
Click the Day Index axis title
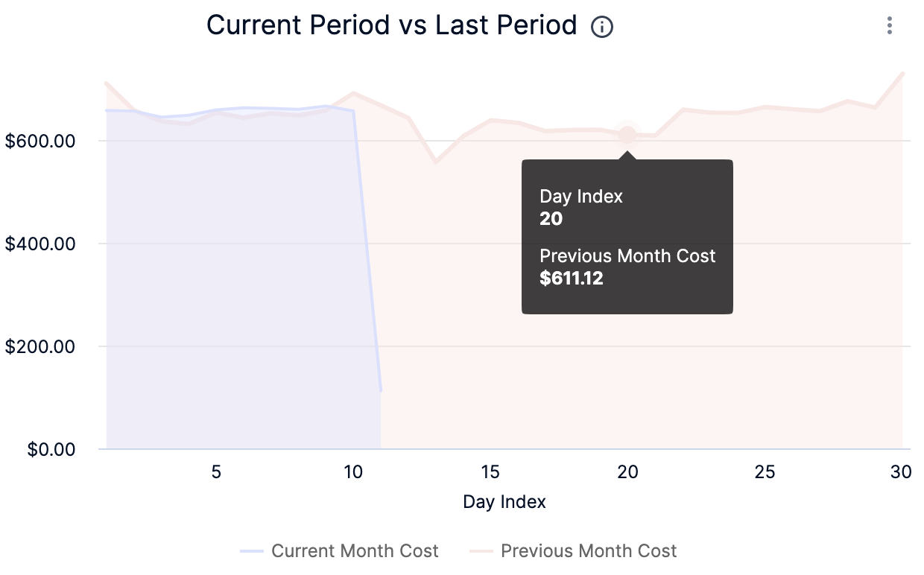point(504,502)
